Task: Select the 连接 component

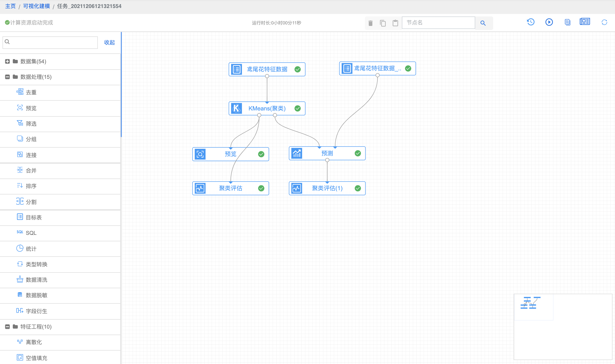Action: pyautogui.click(x=60, y=155)
